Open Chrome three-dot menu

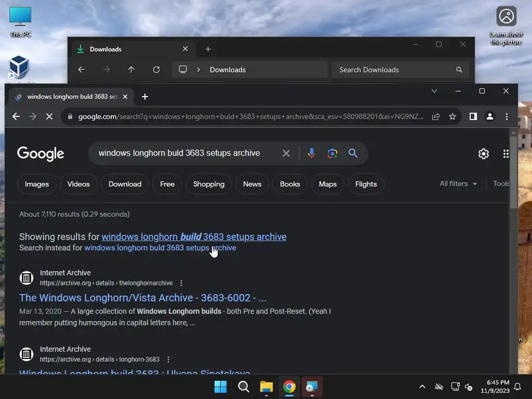click(x=507, y=117)
